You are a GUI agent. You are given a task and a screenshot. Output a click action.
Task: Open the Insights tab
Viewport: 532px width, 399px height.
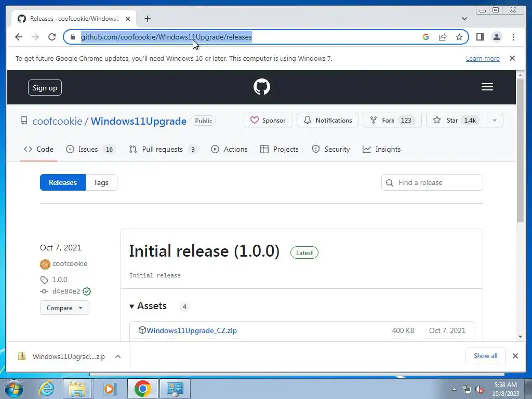(382, 149)
